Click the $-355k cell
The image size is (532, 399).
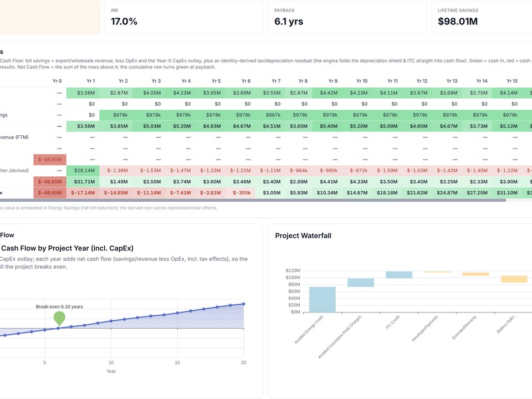pos(241,193)
